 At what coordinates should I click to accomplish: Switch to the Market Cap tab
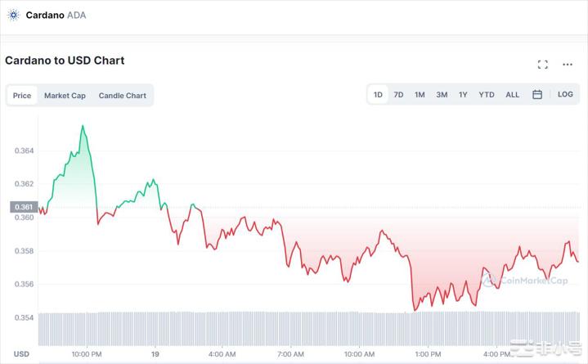[x=65, y=96]
